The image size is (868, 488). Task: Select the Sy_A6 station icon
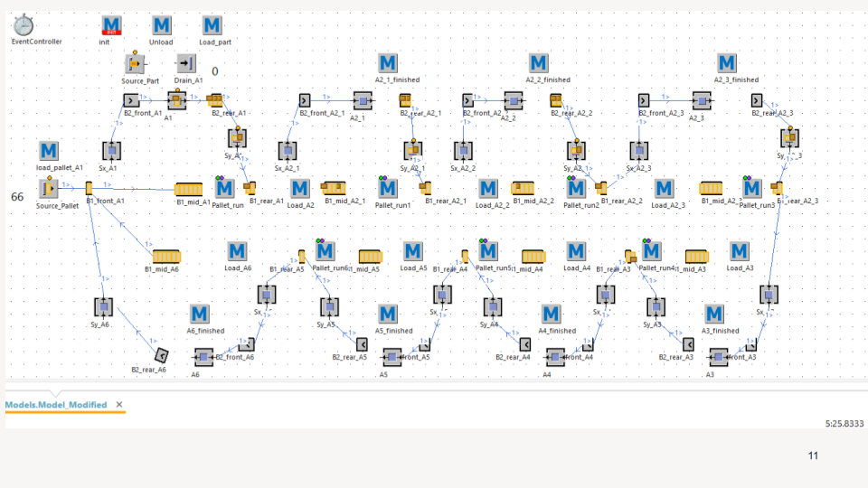103,307
